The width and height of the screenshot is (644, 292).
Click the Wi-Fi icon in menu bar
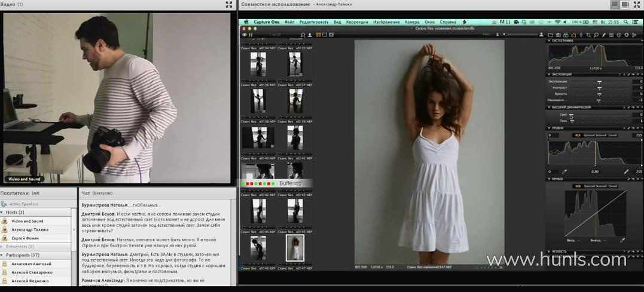click(x=557, y=22)
